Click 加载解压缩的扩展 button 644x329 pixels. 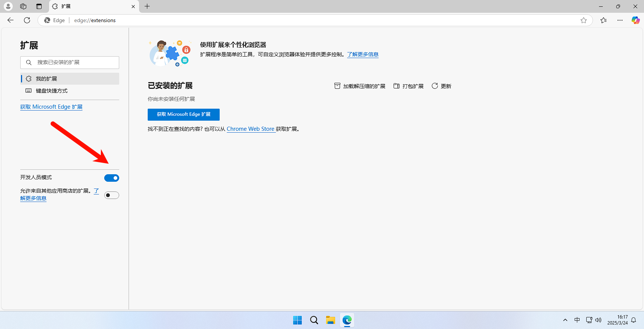(x=360, y=86)
